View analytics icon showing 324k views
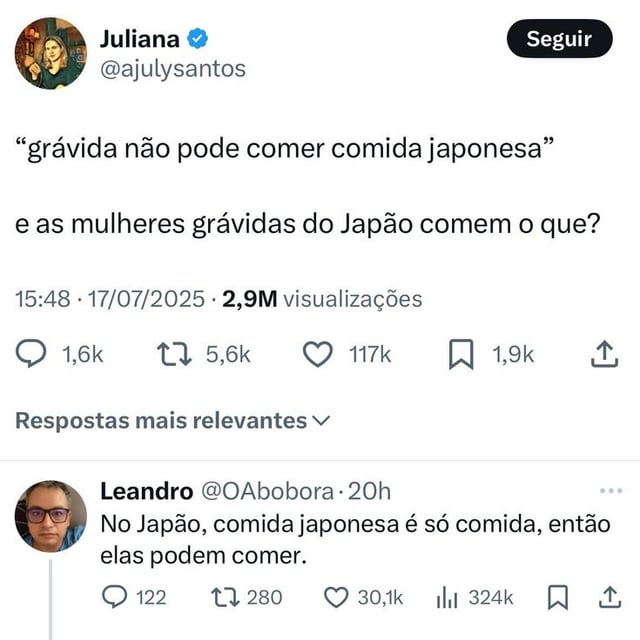640x640 pixels. coord(447,598)
